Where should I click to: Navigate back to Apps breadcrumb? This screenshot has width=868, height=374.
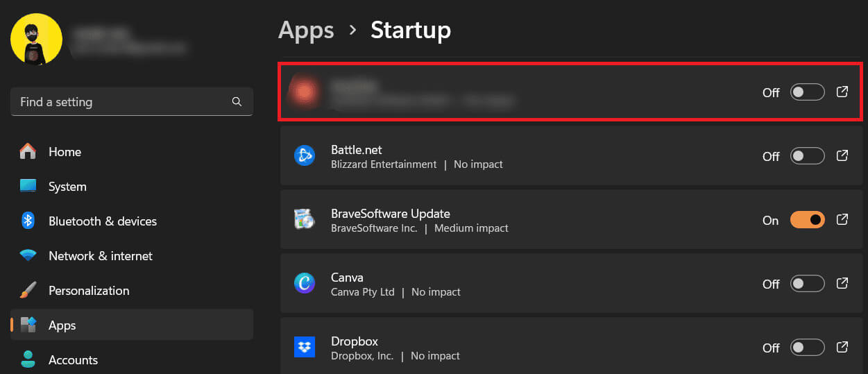(306, 30)
